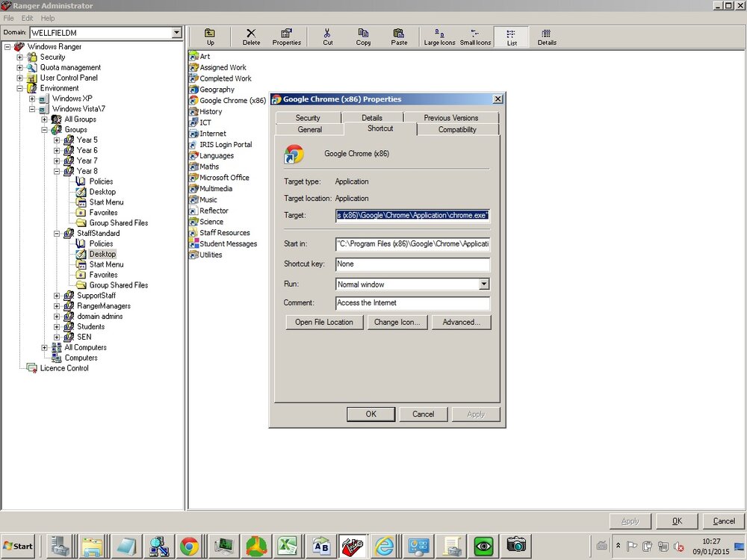Open the Run window mode dropdown
Viewport: 747px width, 560px height.
pyautogui.click(x=484, y=284)
